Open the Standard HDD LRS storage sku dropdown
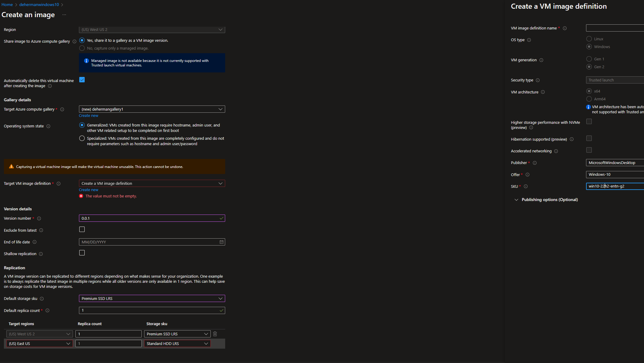 tap(177, 343)
